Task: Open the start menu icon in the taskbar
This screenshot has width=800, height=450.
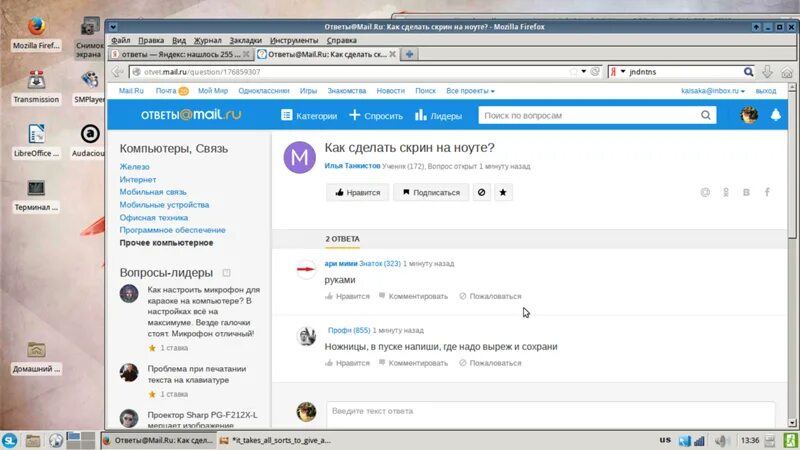Action: 10,440
